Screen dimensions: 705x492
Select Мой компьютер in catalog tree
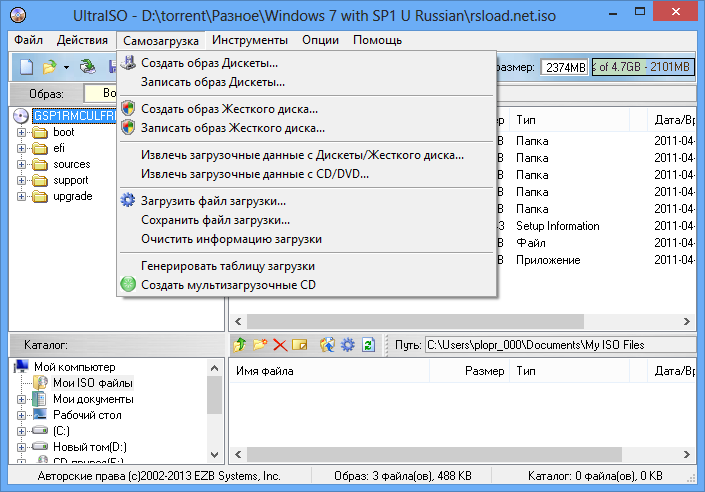click(x=75, y=367)
